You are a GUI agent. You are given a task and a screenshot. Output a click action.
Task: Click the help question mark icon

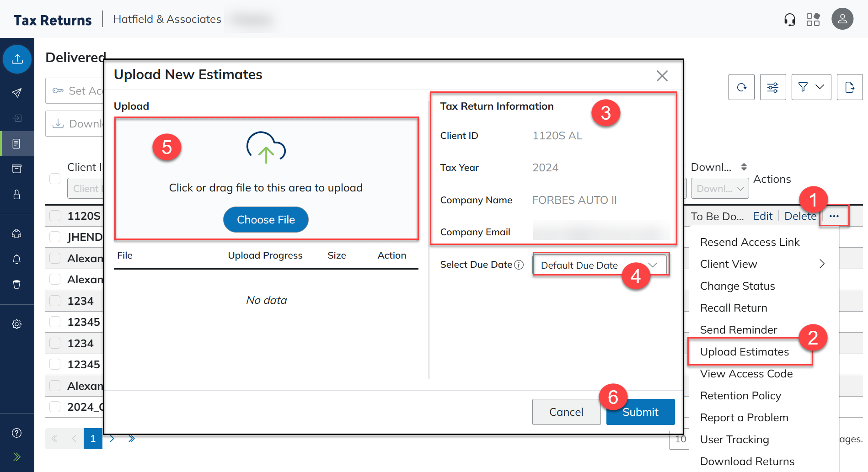[17, 433]
